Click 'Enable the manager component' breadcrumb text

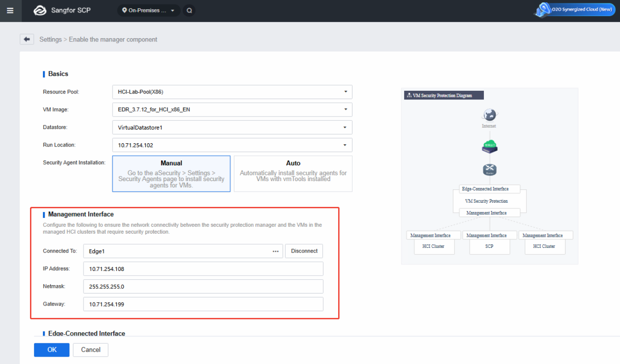(113, 40)
